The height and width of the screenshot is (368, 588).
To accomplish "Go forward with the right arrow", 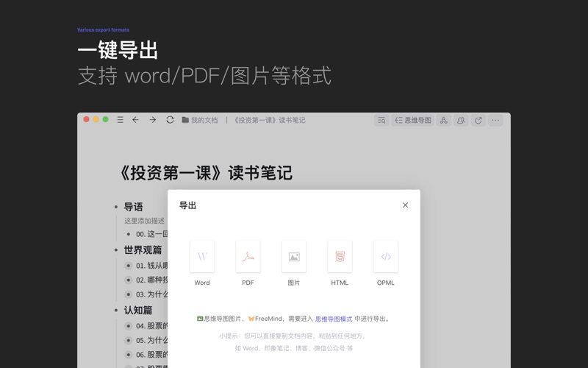I will tap(153, 120).
